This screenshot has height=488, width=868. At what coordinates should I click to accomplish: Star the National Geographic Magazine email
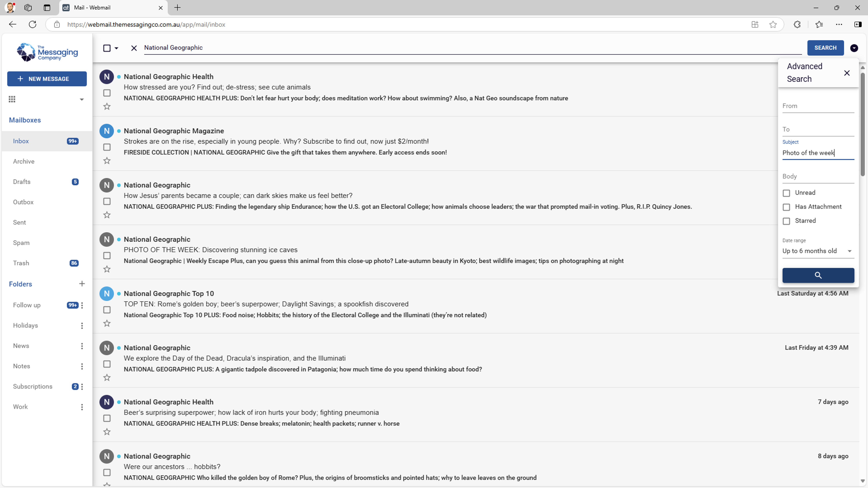(107, 161)
